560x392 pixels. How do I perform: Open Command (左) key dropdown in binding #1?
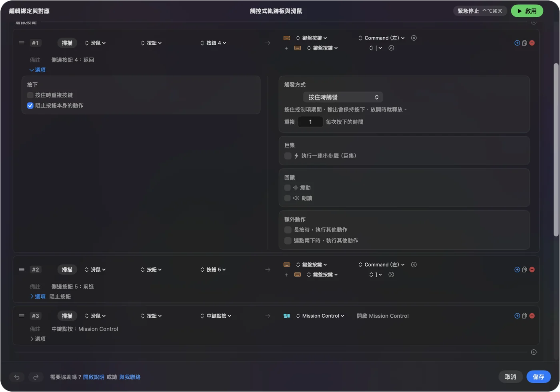point(382,38)
